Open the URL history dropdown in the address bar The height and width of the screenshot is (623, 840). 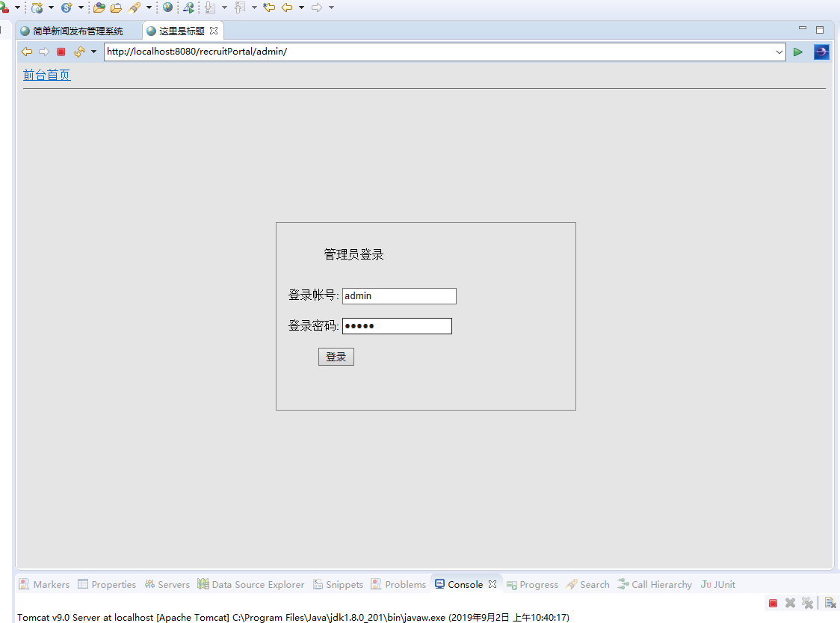click(x=781, y=52)
